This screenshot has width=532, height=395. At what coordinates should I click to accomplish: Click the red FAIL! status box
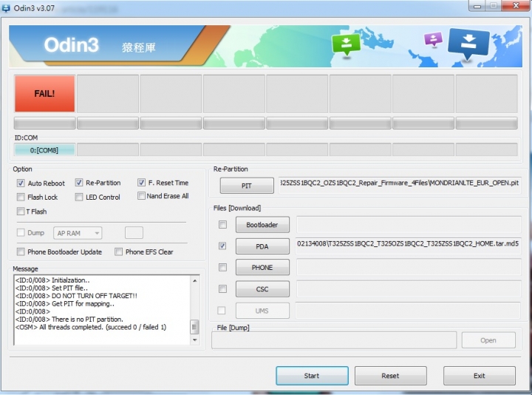(44, 94)
